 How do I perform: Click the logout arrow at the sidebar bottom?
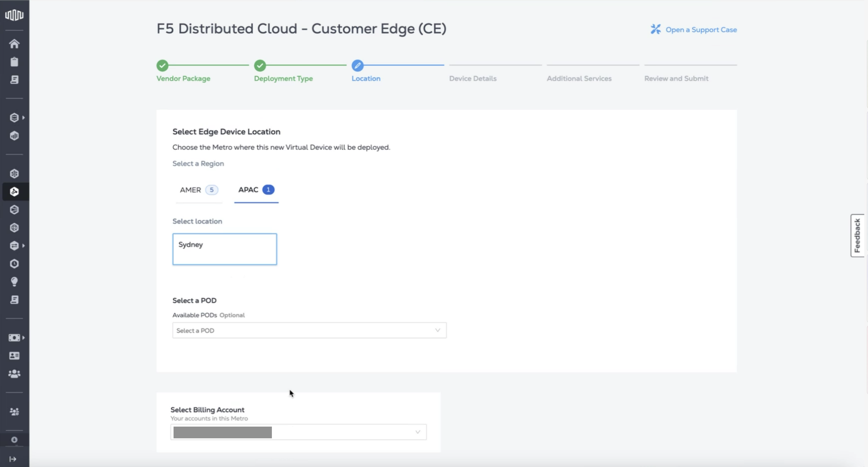[13, 459]
